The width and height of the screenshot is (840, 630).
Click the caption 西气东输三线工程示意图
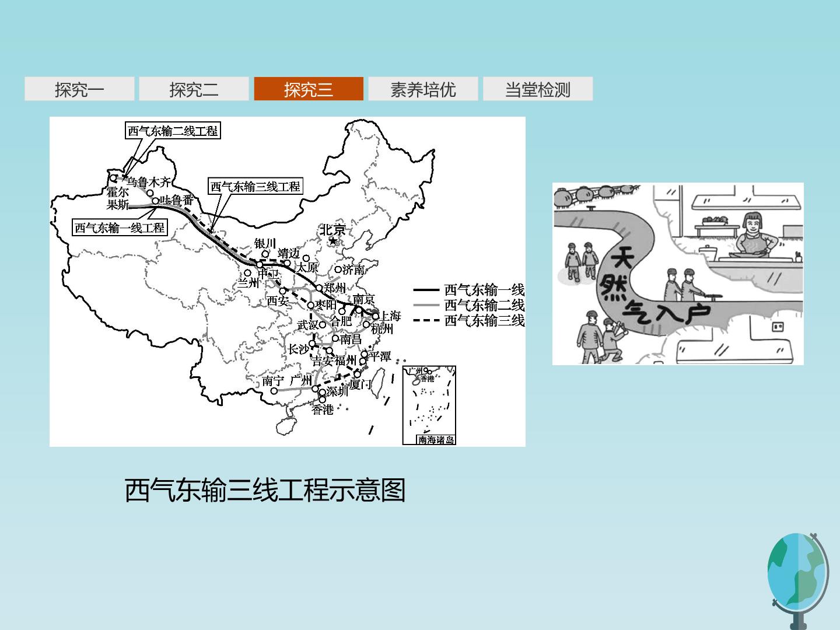coord(265,490)
